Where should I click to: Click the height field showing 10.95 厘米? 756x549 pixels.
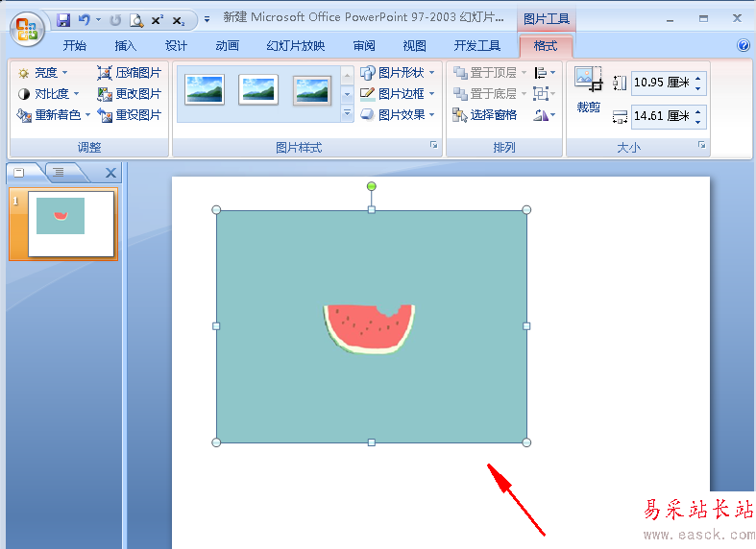pyautogui.click(x=662, y=83)
